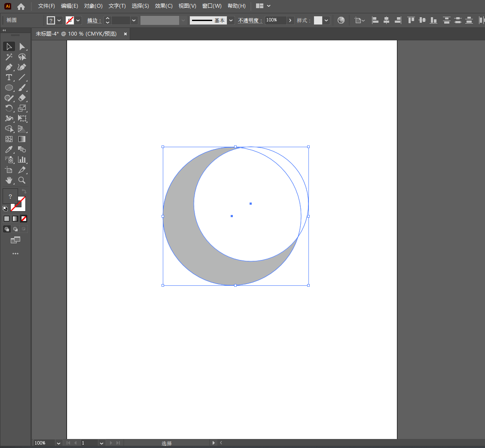Select the Selection tool (black arrow)
This screenshot has width=485, height=448.
(x=9, y=47)
